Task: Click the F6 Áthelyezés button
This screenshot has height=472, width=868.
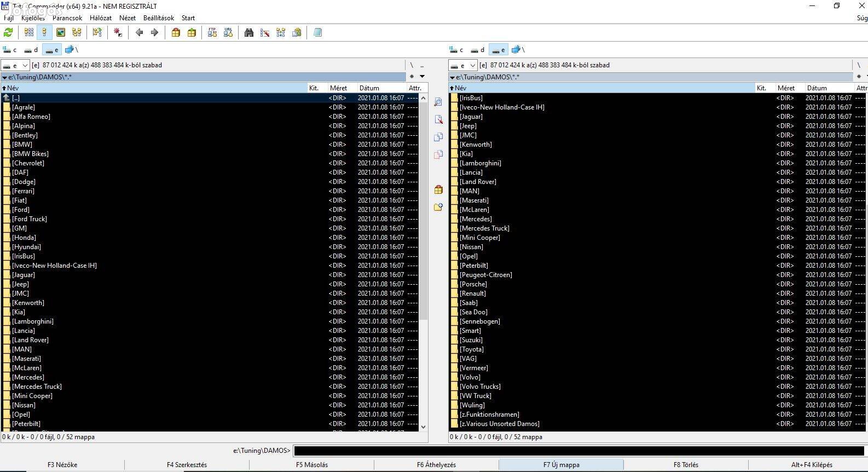Action: 436,465
